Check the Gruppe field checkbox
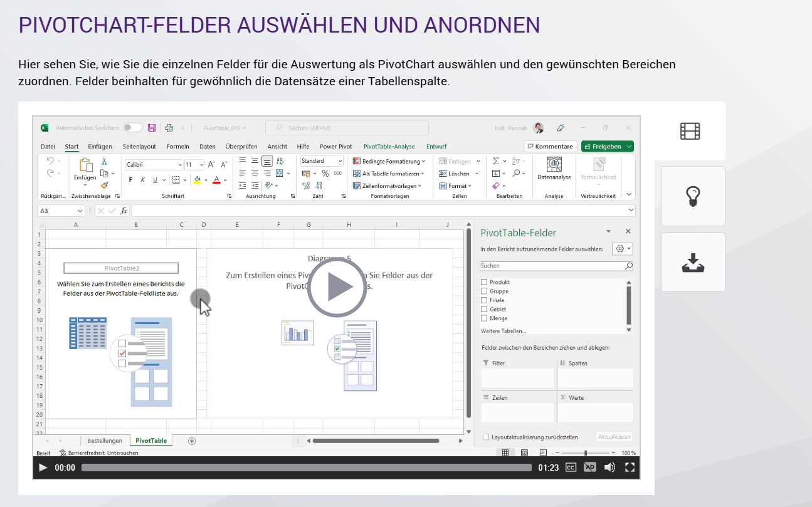Viewport: 812px width, 507px height. pos(484,291)
